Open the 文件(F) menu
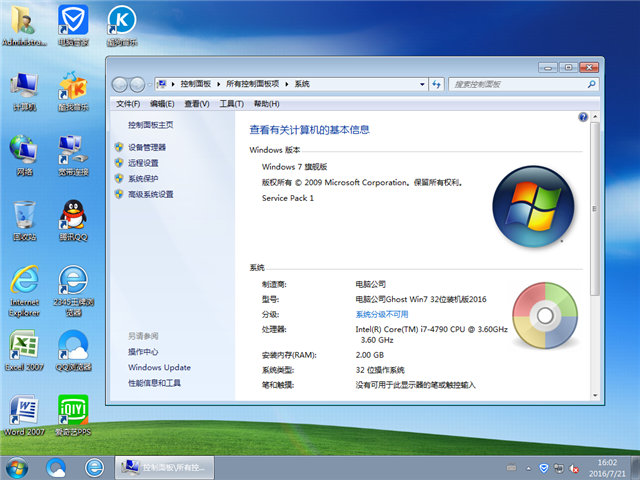 pyautogui.click(x=127, y=104)
